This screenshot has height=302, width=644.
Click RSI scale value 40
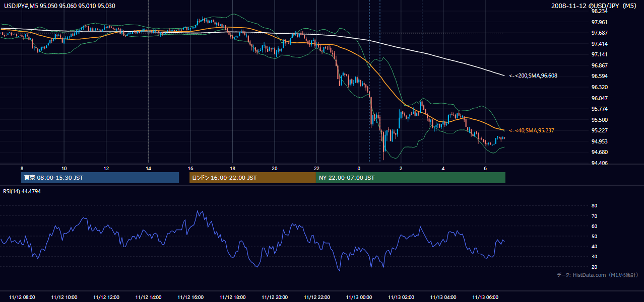[594, 246]
